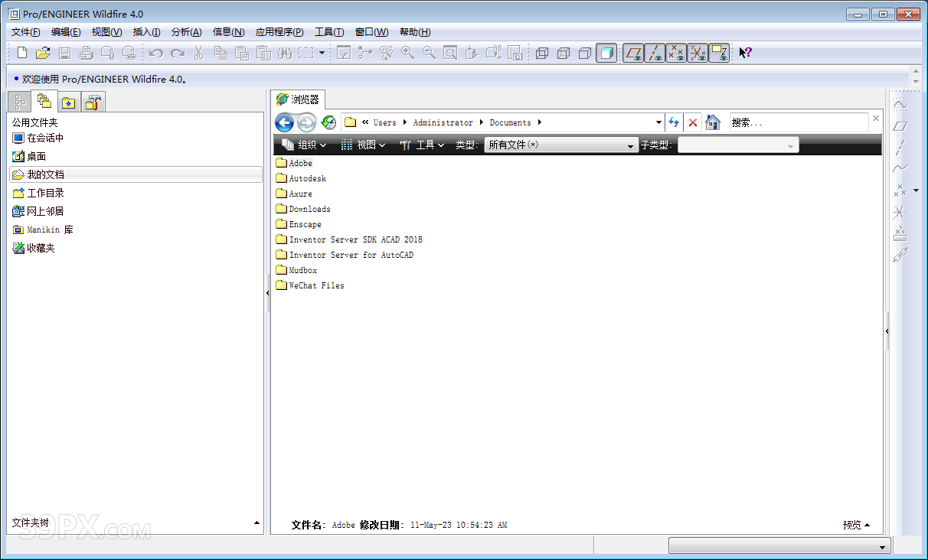
Task: Switch to the Favorites navigator tab
Action: tap(69, 102)
